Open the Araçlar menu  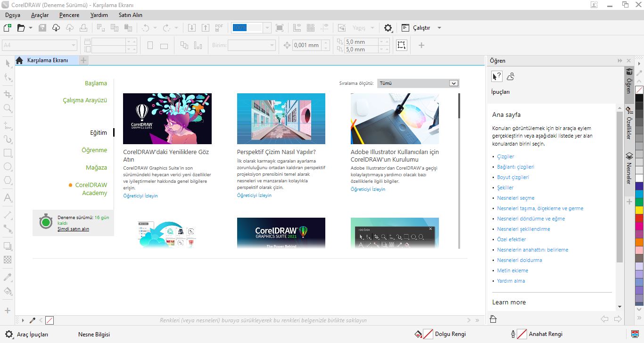40,15
